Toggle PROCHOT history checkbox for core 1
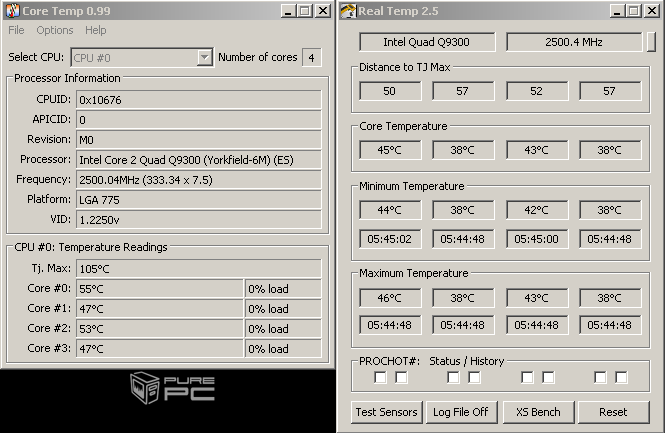665x433 pixels. pyautogui.click(x=474, y=377)
